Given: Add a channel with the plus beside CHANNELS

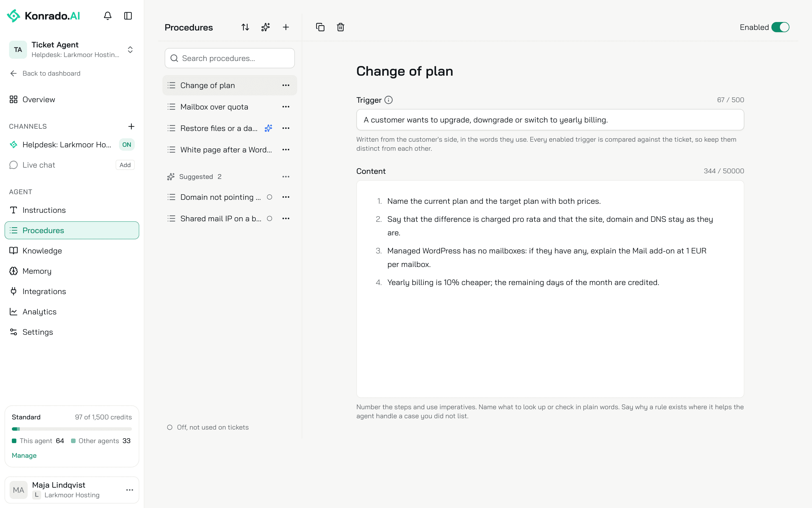Looking at the screenshot, I should click(131, 126).
